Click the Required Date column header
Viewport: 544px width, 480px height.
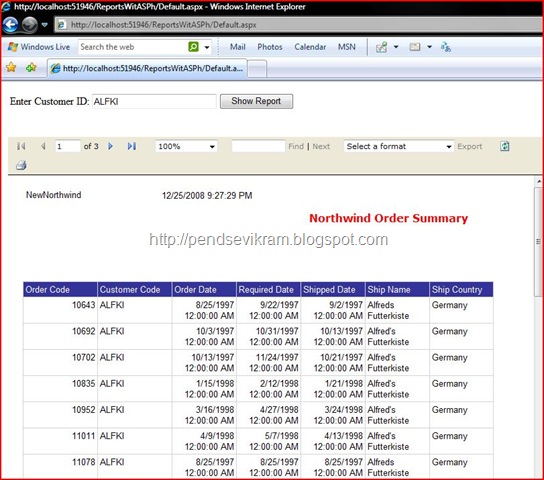268,290
